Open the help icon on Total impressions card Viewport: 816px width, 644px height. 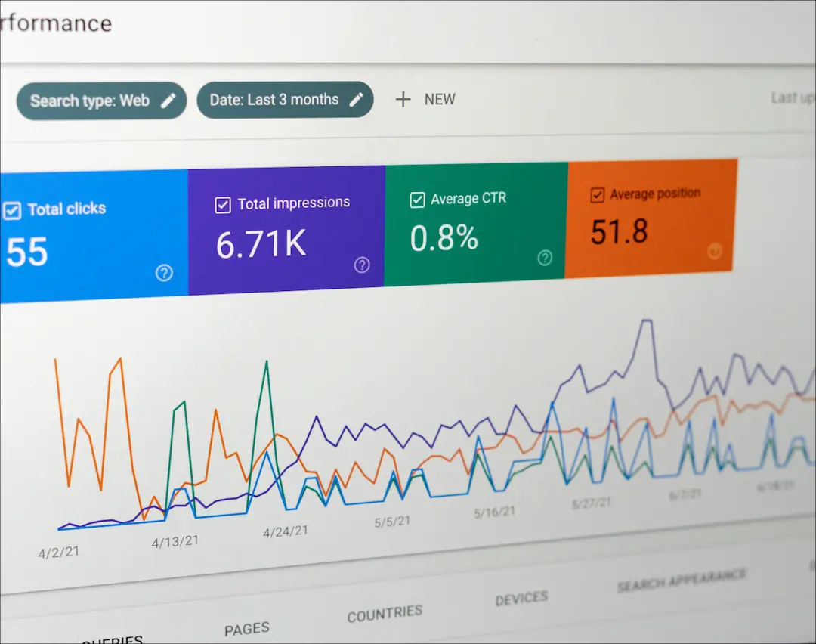tap(362, 265)
